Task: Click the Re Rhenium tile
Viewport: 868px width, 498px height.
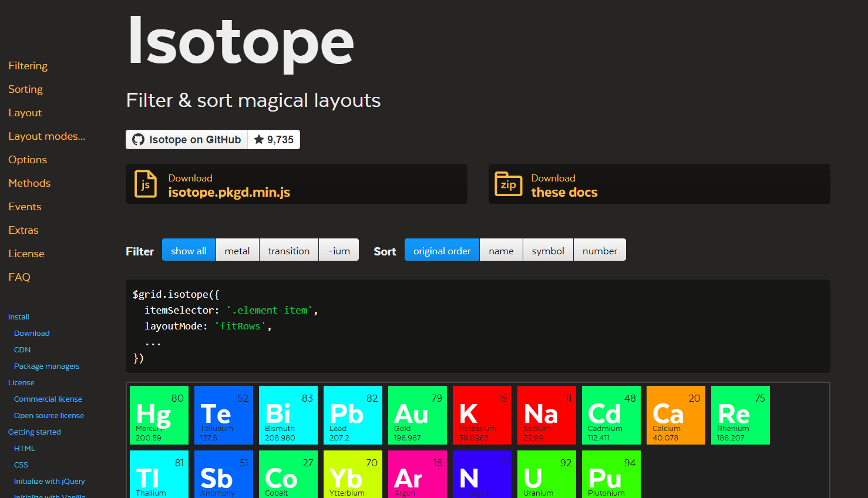Action: 741,415
